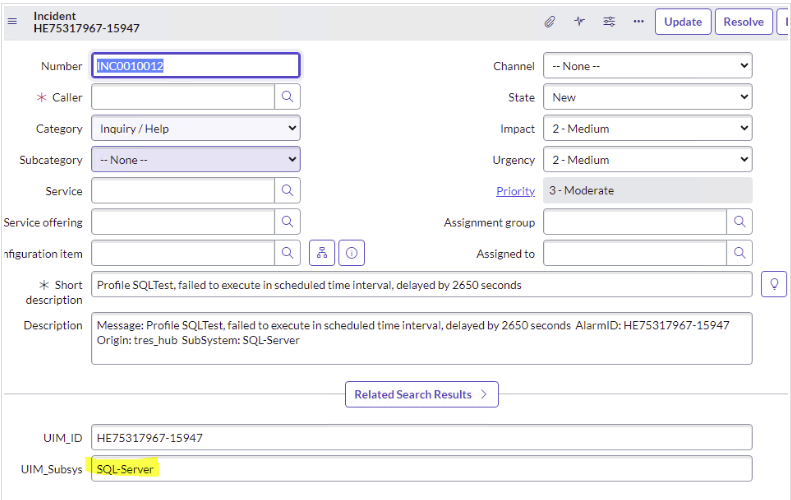The image size is (791, 500).
Task: Click the paperclip attachments icon
Action: tap(549, 21)
